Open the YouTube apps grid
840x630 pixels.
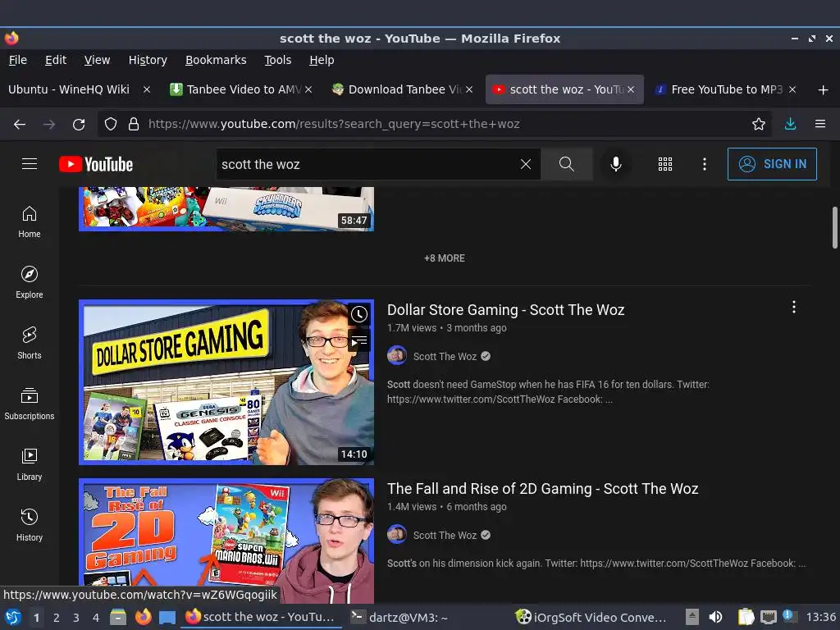[664, 164]
